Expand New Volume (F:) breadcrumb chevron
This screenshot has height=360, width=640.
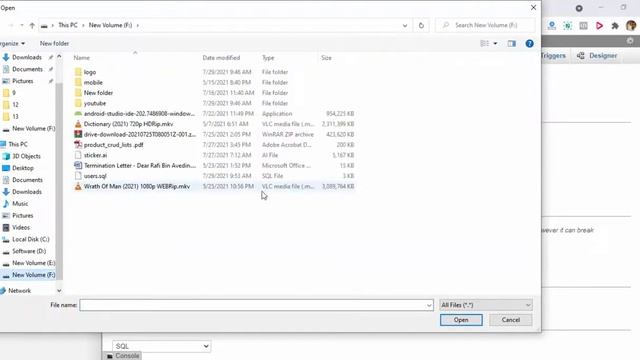(x=138, y=25)
